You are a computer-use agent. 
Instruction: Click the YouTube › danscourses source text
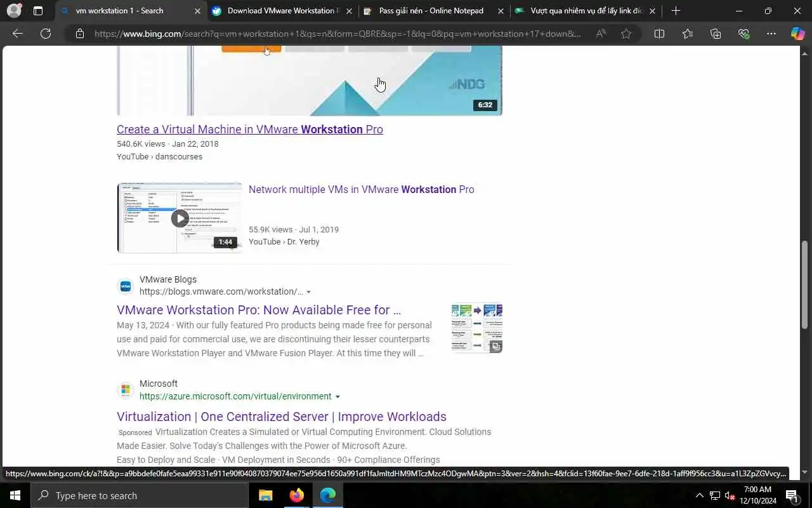pyautogui.click(x=159, y=156)
